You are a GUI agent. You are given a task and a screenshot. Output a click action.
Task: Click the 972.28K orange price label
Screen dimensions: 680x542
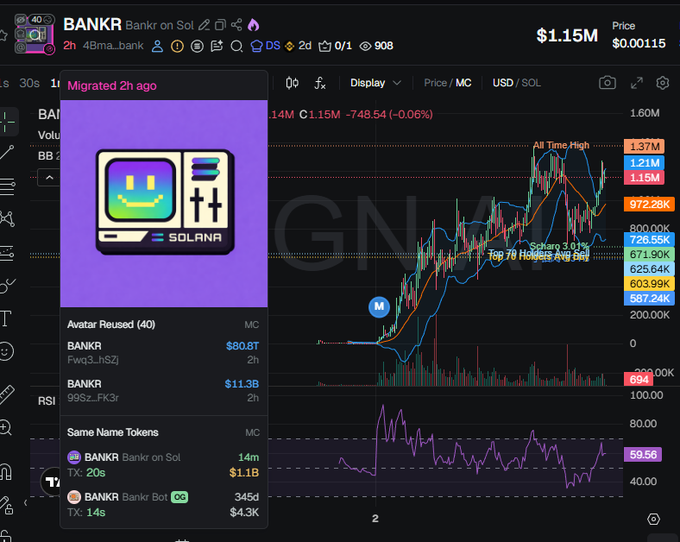[649, 204]
